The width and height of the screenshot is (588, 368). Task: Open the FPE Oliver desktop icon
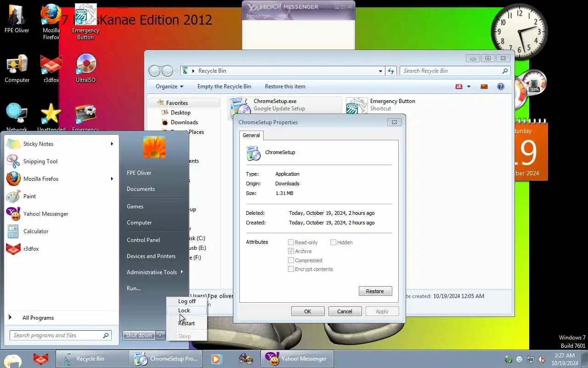click(17, 19)
